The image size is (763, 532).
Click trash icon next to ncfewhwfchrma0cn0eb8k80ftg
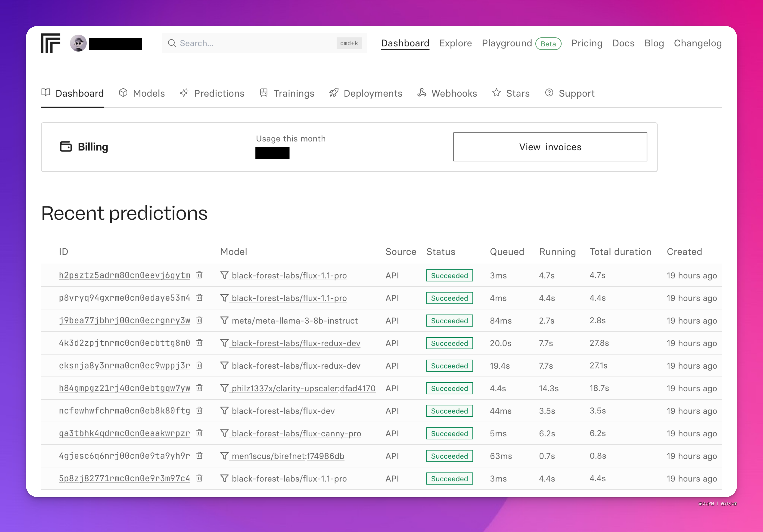coord(199,410)
